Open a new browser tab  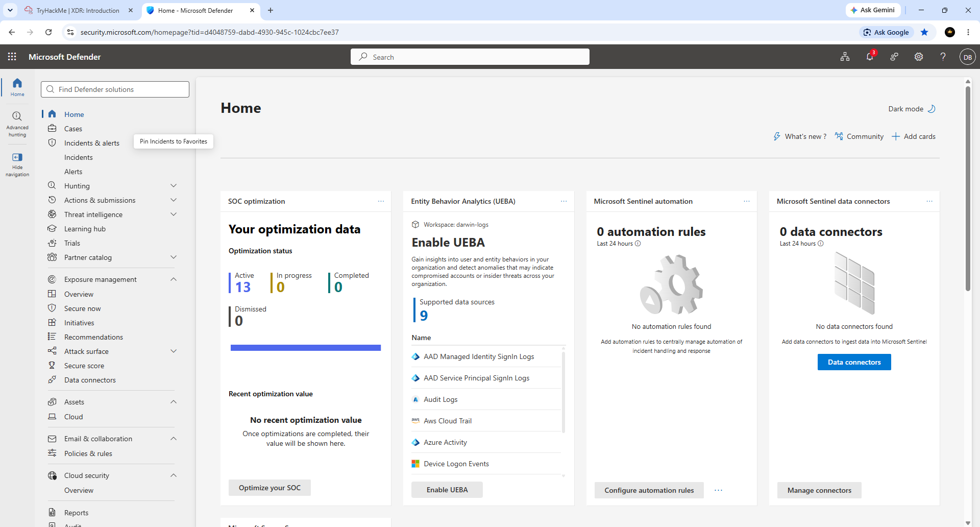(271, 10)
